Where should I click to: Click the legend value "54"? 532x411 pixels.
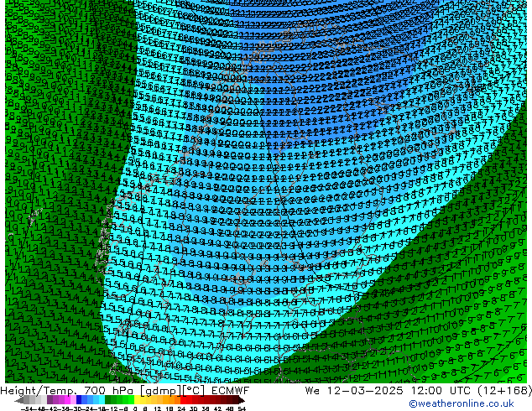(242, 408)
